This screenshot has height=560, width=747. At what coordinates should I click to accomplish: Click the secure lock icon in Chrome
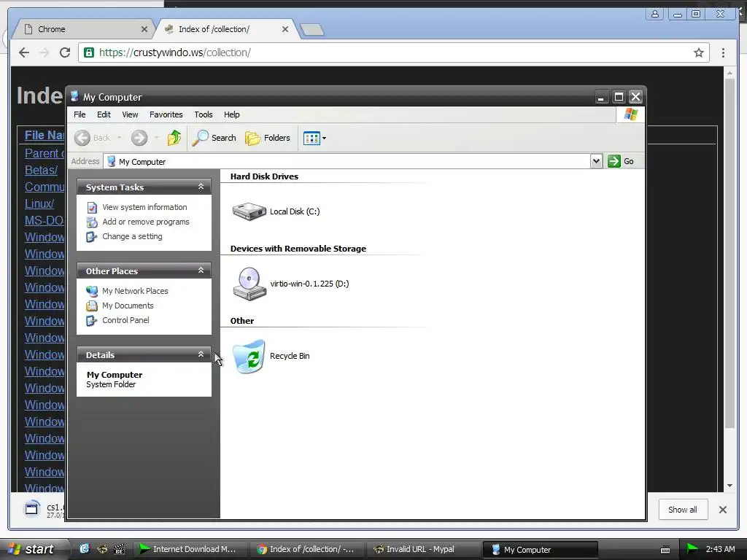pos(89,52)
